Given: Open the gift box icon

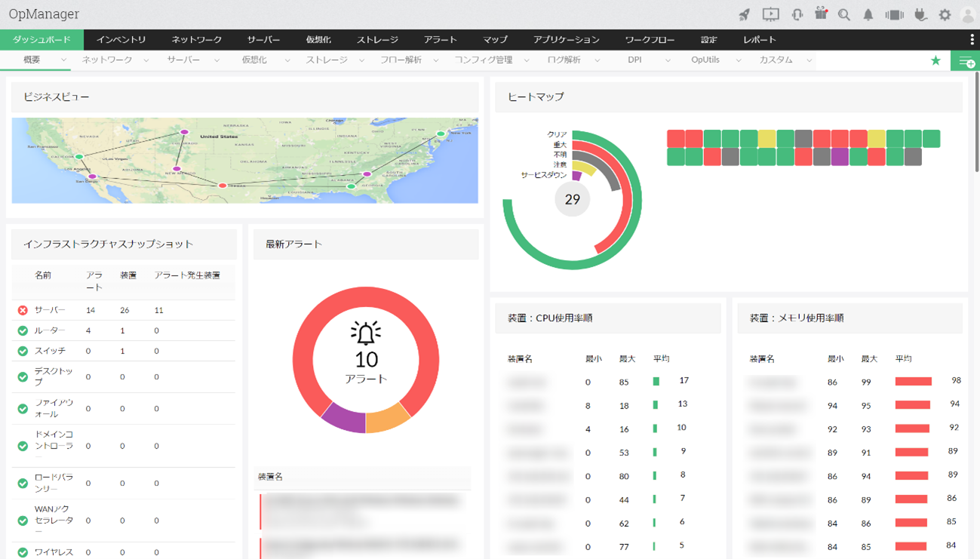Looking at the screenshot, I should point(821,14).
